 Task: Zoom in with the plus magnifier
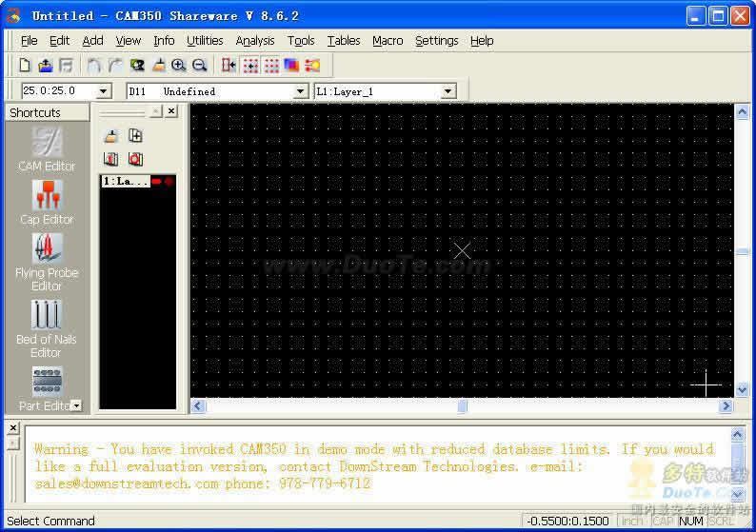pyautogui.click(x=179, y=65)
